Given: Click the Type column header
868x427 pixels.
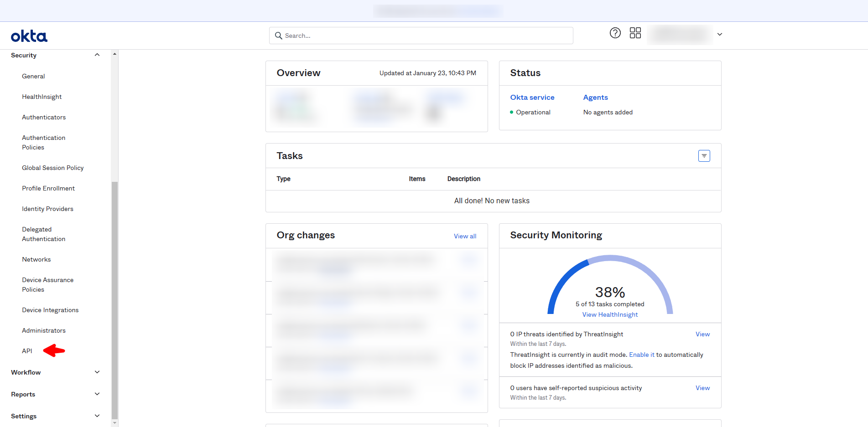Looking at the screenshot, I should 283,179.
